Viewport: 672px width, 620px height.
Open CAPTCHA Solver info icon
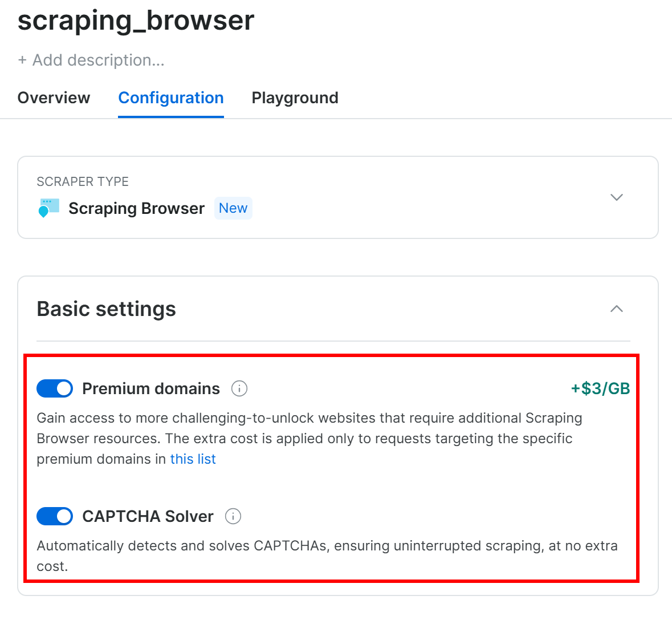click(x=233, y=516)
